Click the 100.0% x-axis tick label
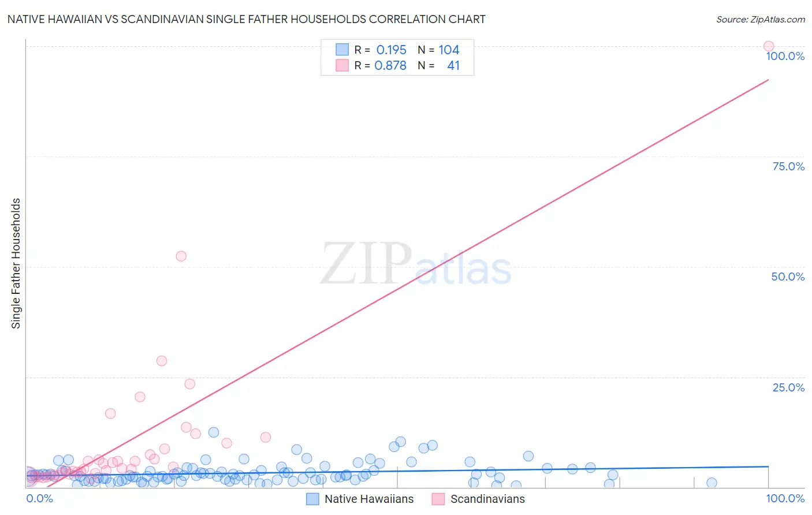This screenshot has height=515, width=812. 785,498
